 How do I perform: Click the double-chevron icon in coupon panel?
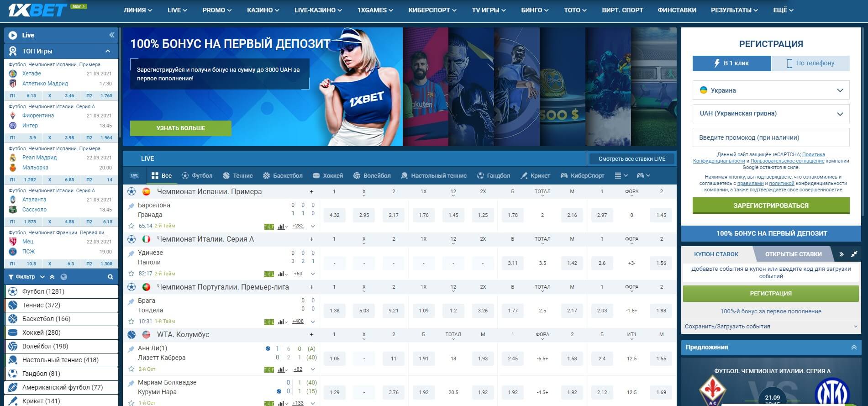841,254
